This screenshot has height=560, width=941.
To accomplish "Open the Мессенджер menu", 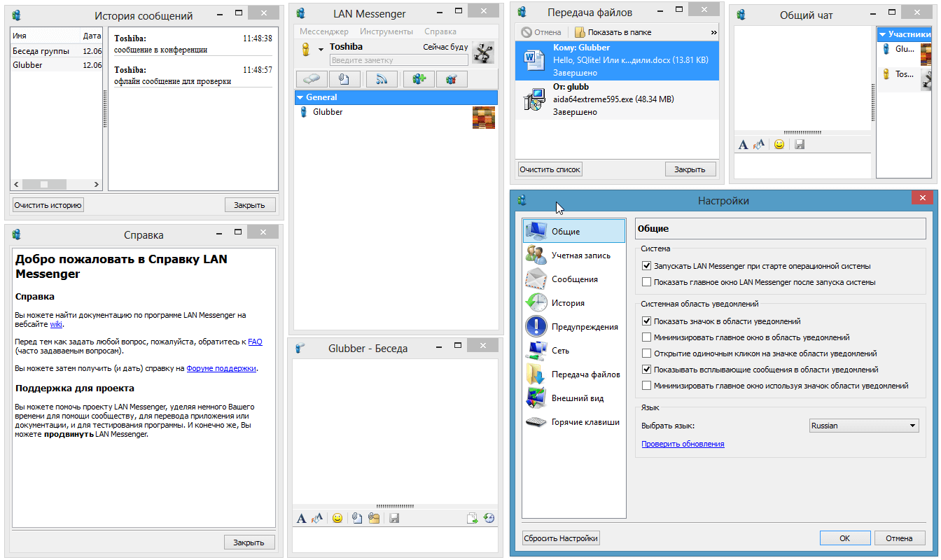I will [x=324, y=31].
